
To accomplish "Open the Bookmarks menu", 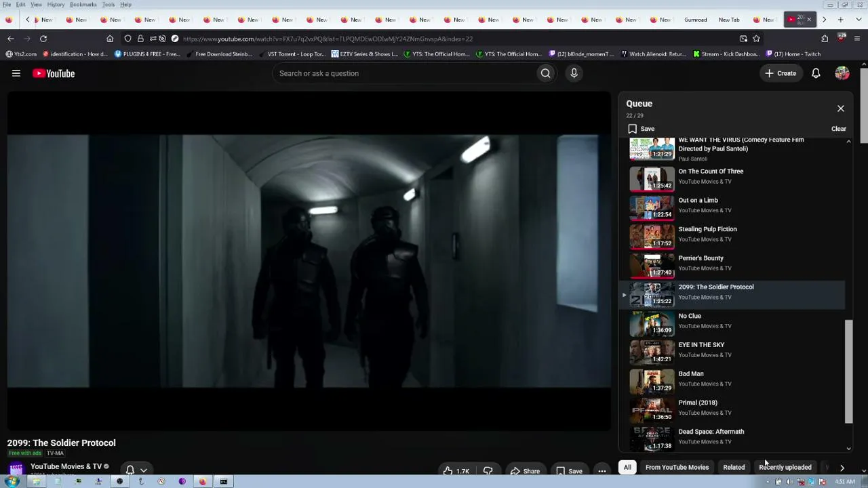I will (x=83, y=5).
